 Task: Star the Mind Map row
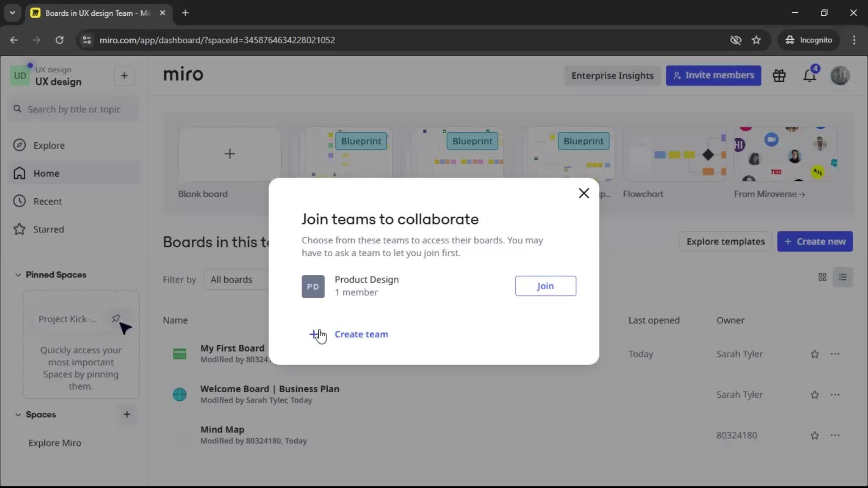pos(815,436)
